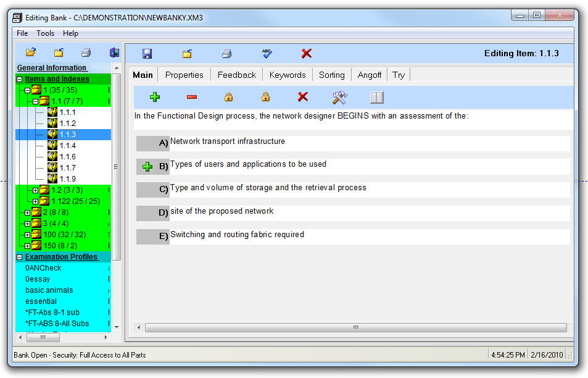Viewport: 588px width, 378px height.
Task: Click the left panel vertical scrollbar up arrow
Action: [x=117, y=69]
